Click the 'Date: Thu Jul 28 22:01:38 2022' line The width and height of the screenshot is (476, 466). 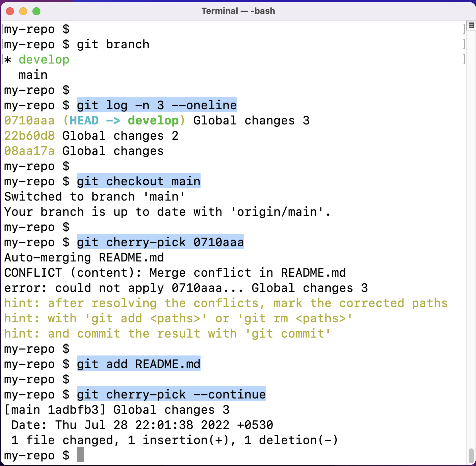point(142,425)
